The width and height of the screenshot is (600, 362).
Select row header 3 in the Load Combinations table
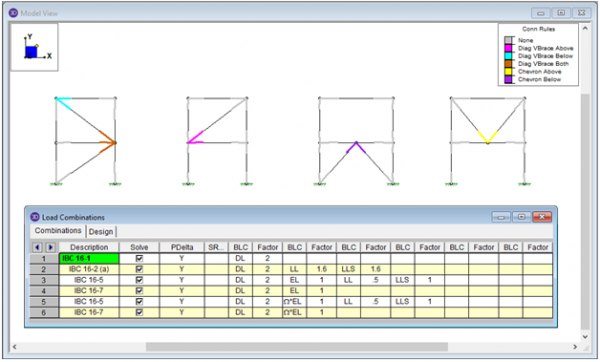[44, 280]
